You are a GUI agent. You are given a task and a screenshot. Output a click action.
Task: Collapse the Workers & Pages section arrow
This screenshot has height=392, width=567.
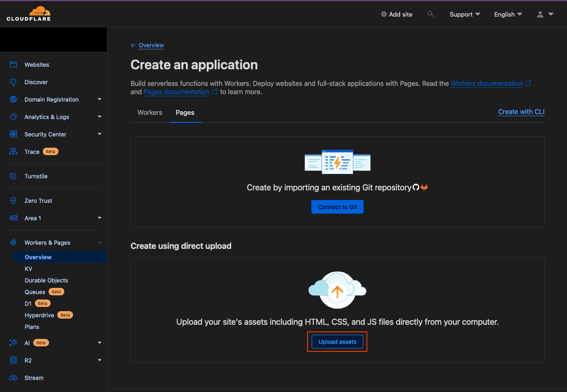[100, 242]
